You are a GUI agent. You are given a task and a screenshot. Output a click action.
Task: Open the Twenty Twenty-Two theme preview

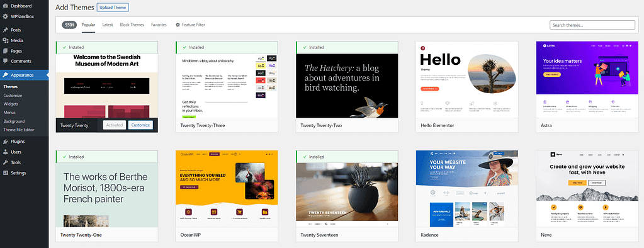point(347,86)
